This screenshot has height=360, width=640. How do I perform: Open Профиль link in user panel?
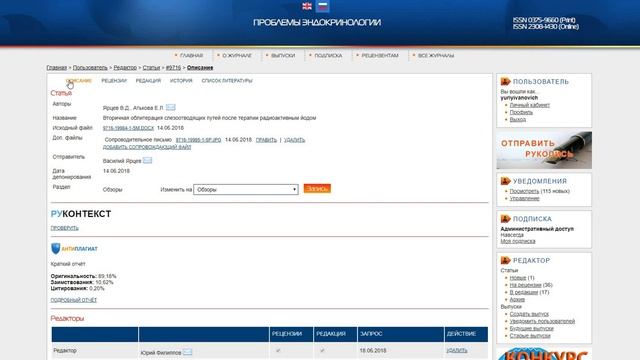click(x=521, y=112)
